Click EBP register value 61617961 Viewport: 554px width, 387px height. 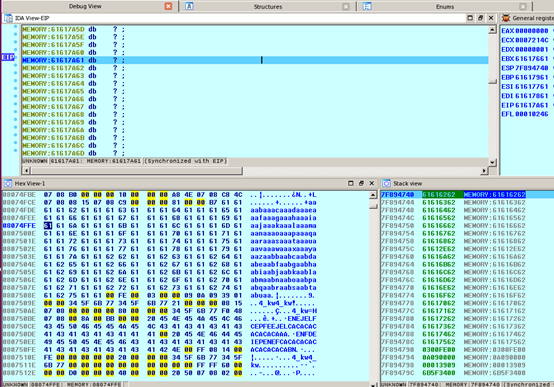[531, 77]
